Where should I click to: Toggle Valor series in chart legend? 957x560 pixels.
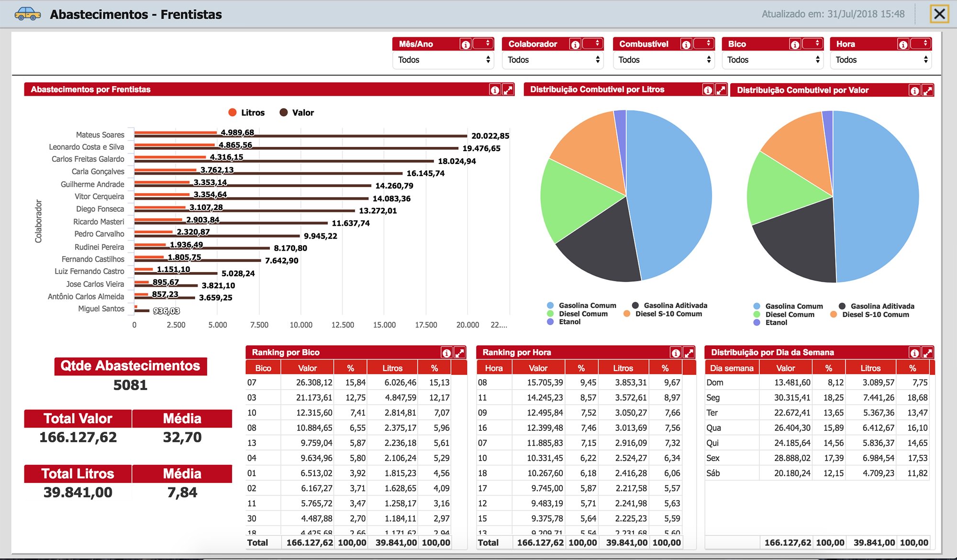(x=297, y=112)
